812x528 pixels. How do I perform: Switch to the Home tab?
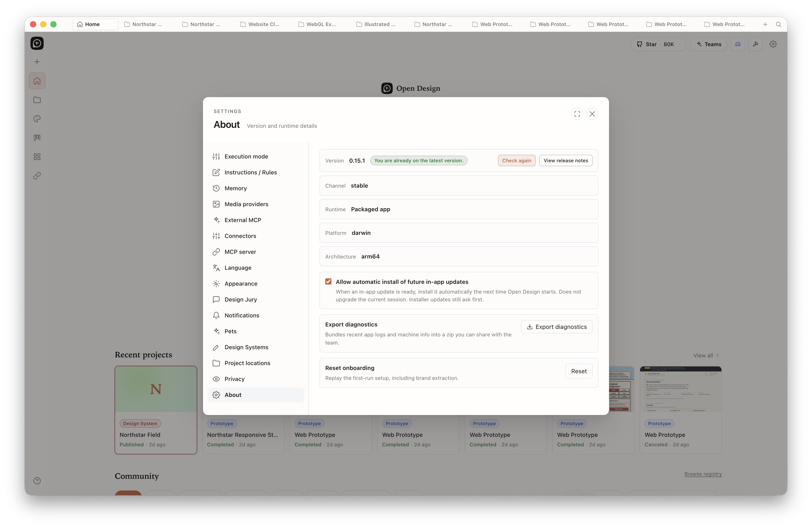95,24
